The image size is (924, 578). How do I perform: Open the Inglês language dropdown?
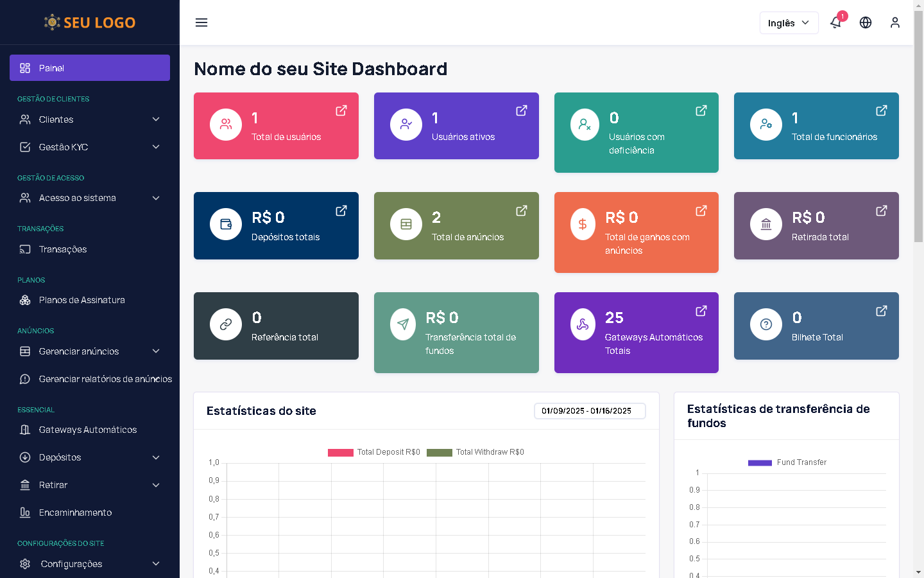click(x=789, y=23)
